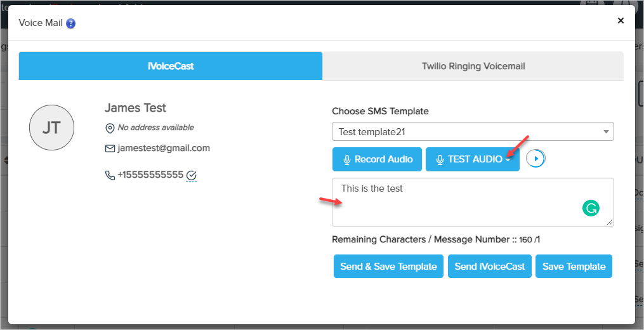The width and height of the screenshot is (644, 330).
Task: Expand the TEST AUDIO dropdown arrow
Action: (508, 160)
